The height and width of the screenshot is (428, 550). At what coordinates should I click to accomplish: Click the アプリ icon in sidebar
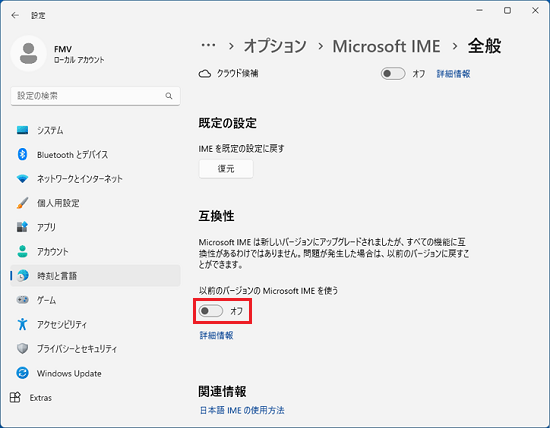click(x=22, y=227)
